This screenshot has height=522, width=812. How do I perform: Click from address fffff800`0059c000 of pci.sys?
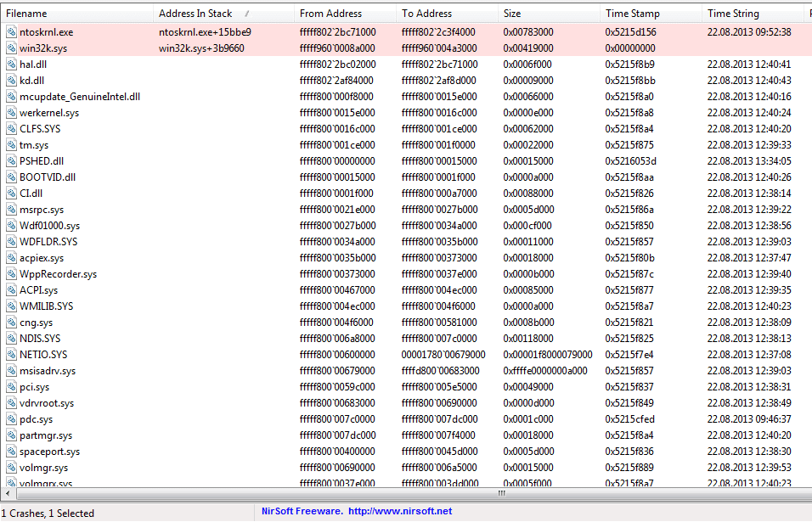[x=337, y=387]
